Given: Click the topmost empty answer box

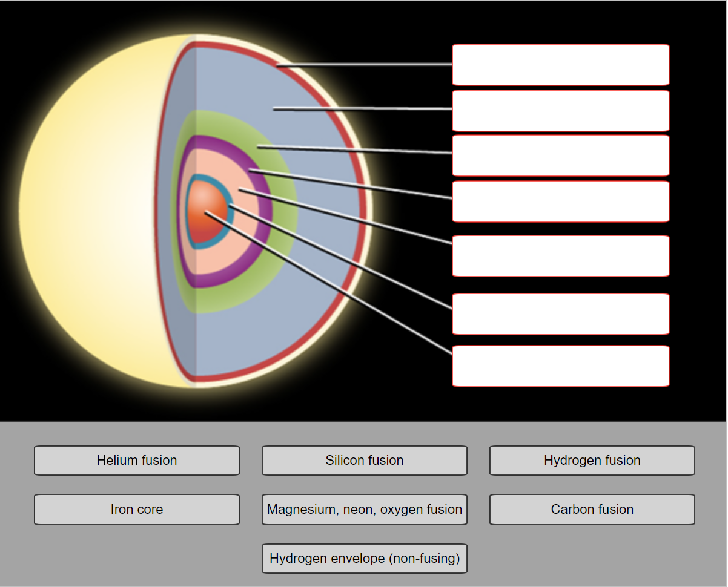Looking at the screenshot, I should coord(560,64).
